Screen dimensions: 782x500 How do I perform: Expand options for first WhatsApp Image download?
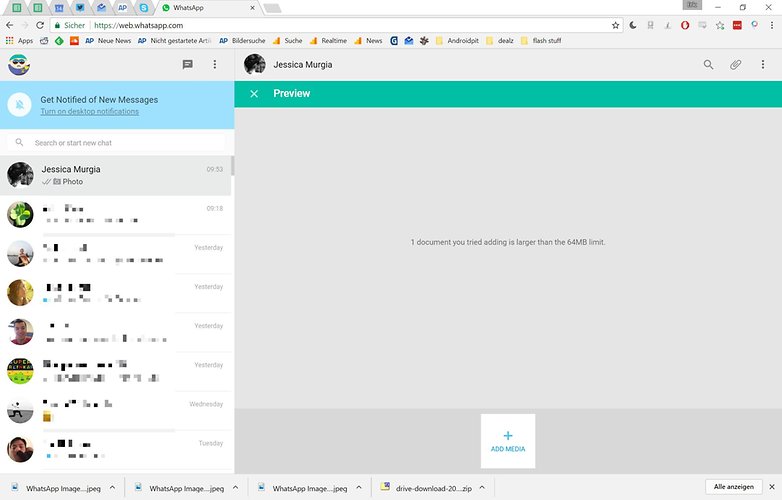point(112,488)
